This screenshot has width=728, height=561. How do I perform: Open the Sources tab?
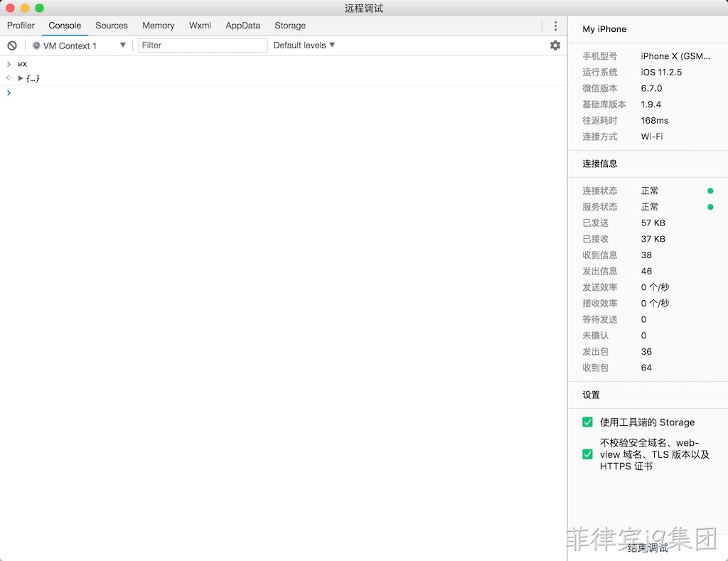click(112, 26)
